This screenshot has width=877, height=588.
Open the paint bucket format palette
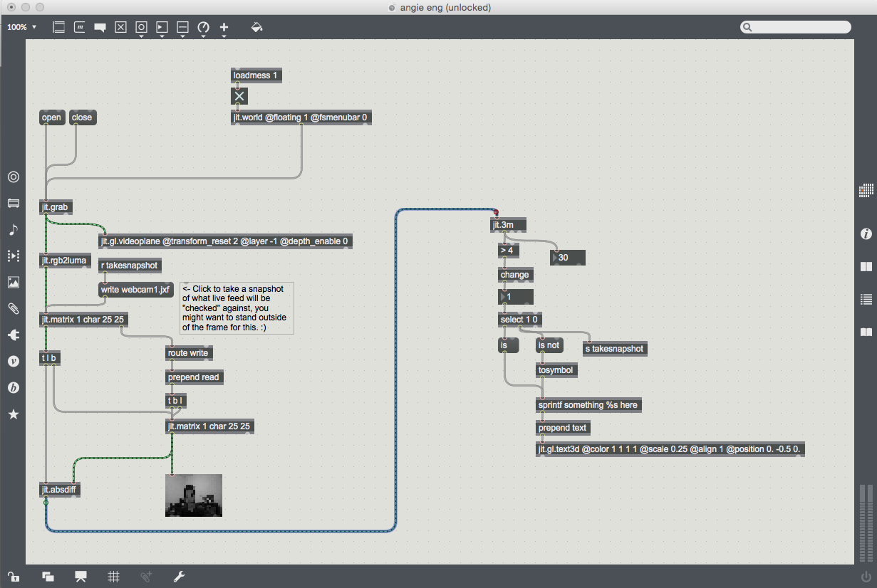click(256, 27)
